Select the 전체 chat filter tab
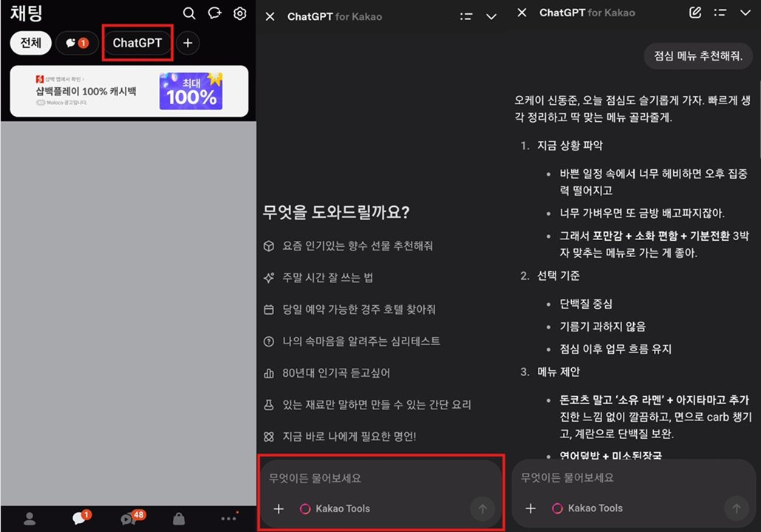Image resolution: width=761 pixels, height=532 pixels. pos(30,43)
